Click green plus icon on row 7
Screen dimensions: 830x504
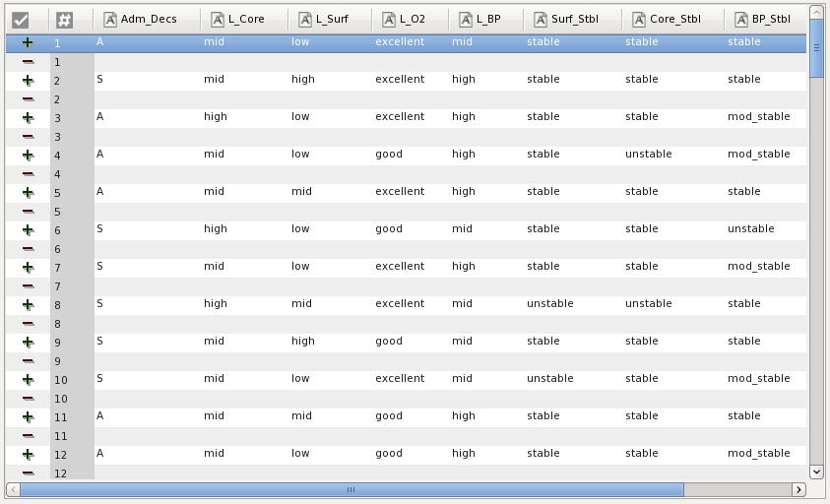click(x=28, y=268)
